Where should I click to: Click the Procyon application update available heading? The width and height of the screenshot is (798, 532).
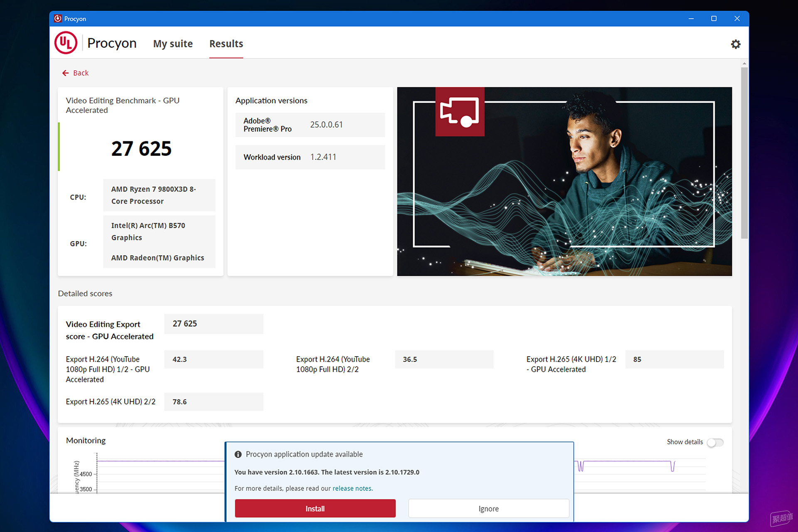point(304,454)
